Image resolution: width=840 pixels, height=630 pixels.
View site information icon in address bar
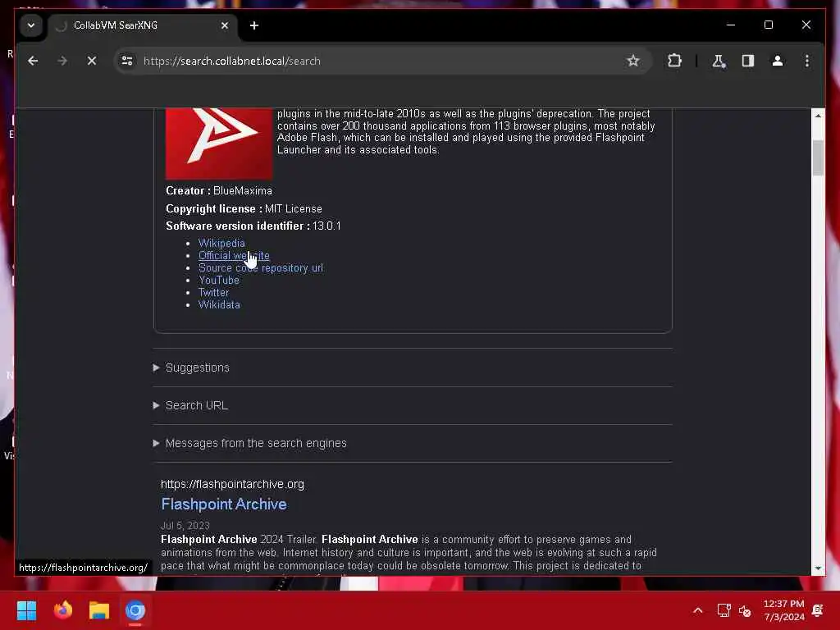(x=127, y=61)
